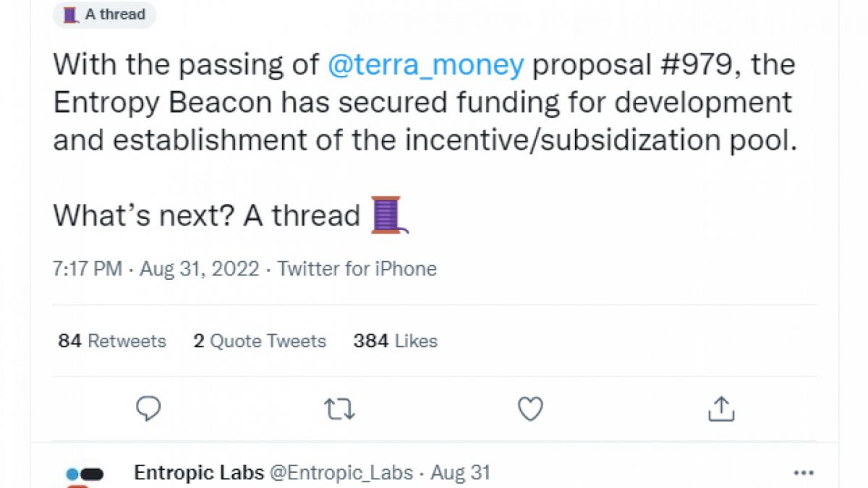Open the reply composer via speech bubble icon
The width and height of the screenshot is (868, 488).
(148, 408)
